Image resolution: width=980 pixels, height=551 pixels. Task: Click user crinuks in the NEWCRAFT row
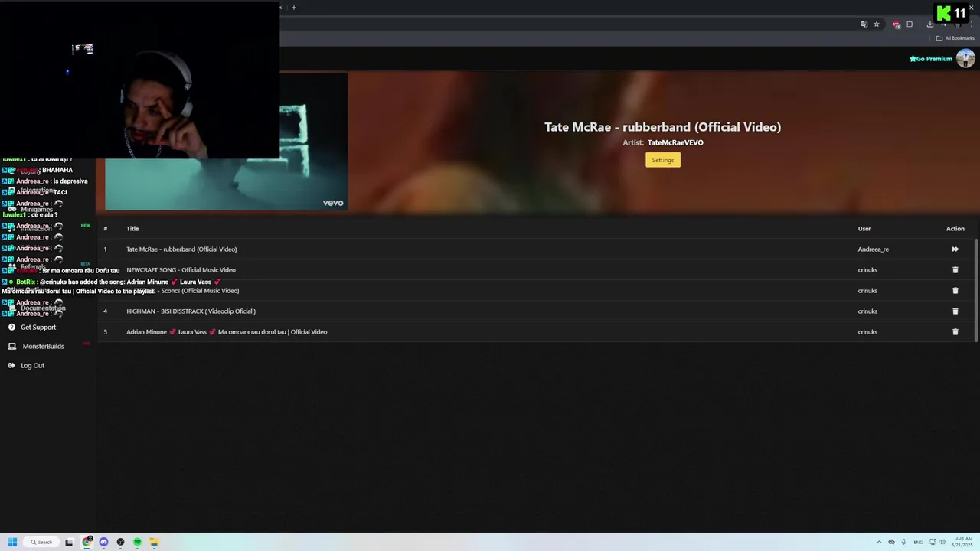point(867,269)
